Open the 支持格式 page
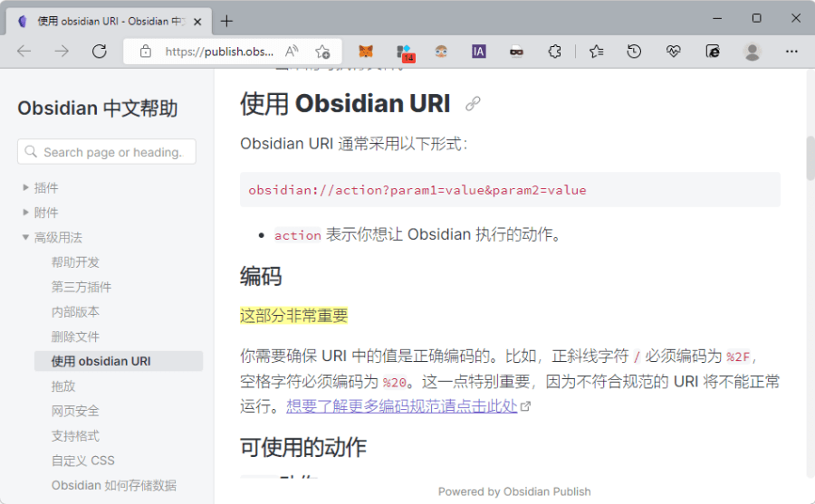815x504 pixels. 75,436
